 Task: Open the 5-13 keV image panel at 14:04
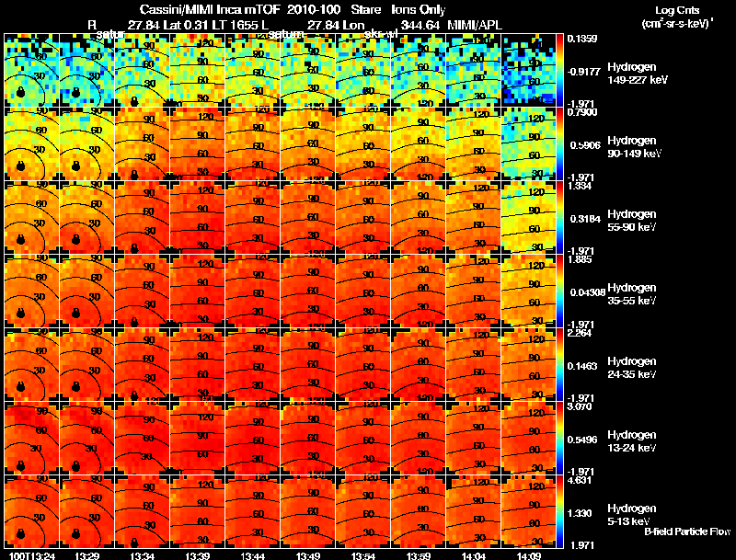click(x=474, y=511)
